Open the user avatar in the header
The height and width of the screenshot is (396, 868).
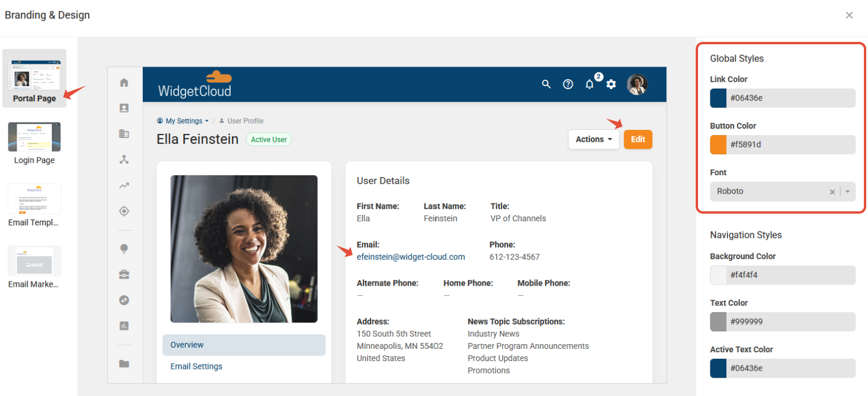[x=637, y=84]
